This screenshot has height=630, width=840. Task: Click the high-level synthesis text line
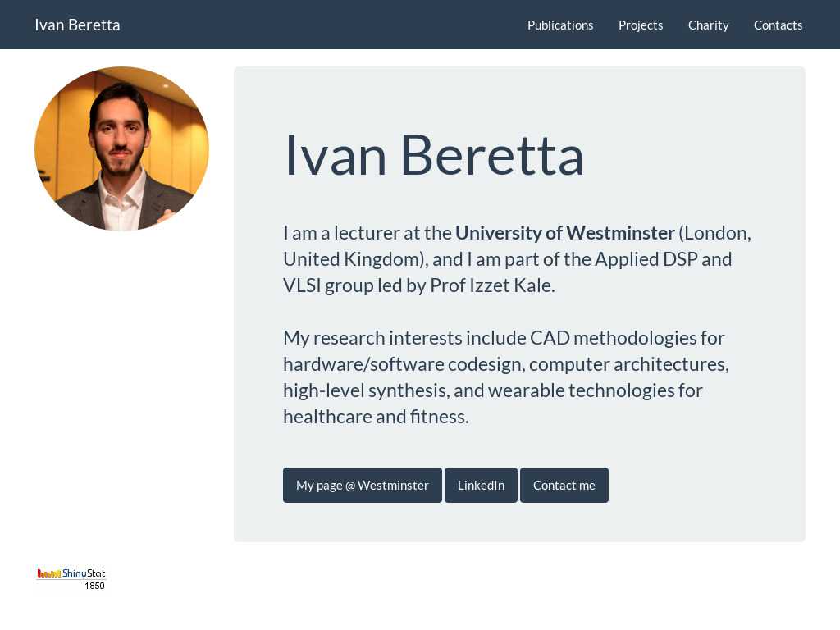pos(492,390)
